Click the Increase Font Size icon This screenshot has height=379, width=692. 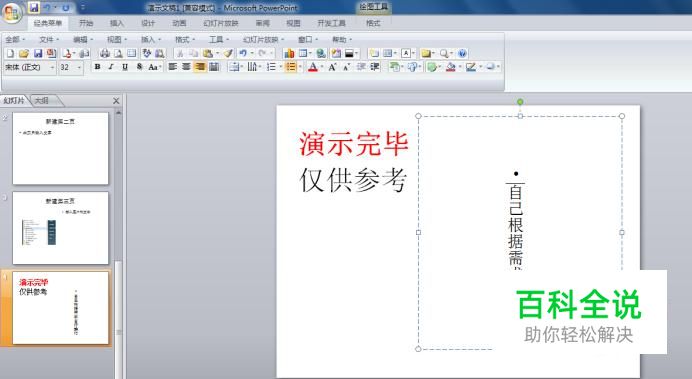pos(333,67)
